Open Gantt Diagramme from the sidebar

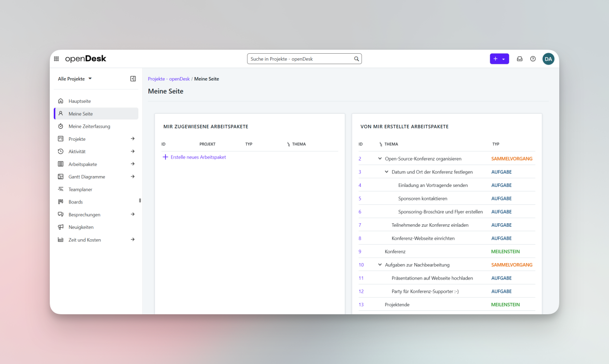88,177
